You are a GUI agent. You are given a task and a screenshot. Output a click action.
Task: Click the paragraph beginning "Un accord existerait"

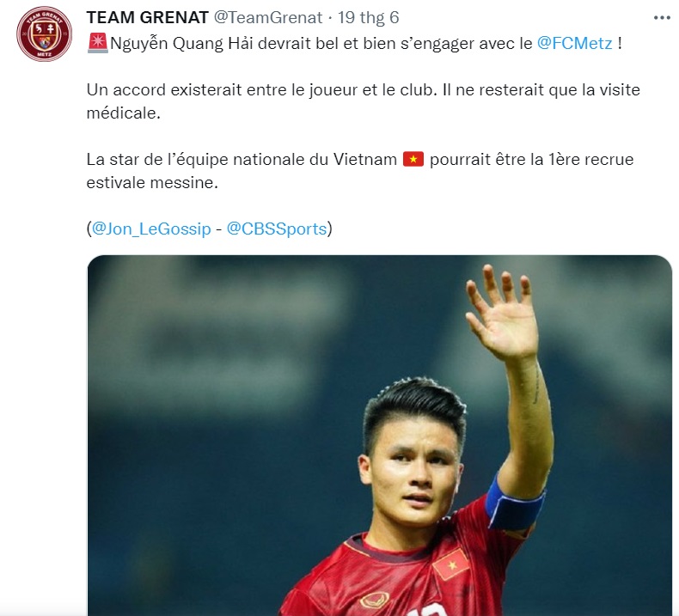(363, 101)
